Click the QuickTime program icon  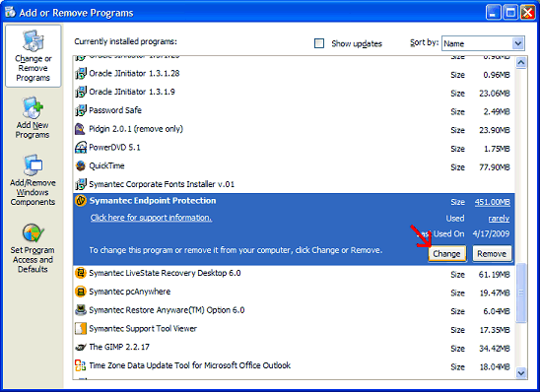click(x=81, y=165)
